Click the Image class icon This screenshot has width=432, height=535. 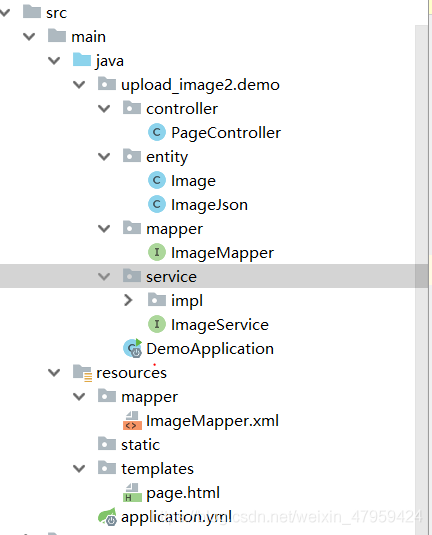click(x=157, y=180)
